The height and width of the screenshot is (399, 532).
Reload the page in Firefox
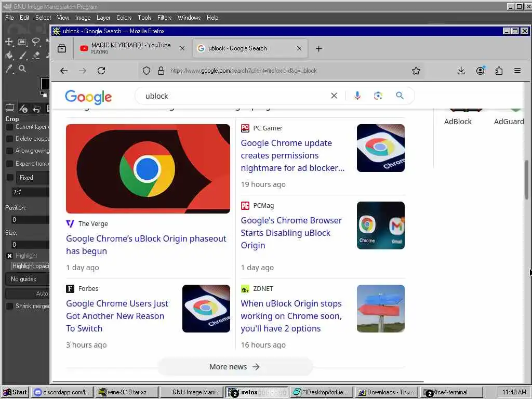[101, 71]
